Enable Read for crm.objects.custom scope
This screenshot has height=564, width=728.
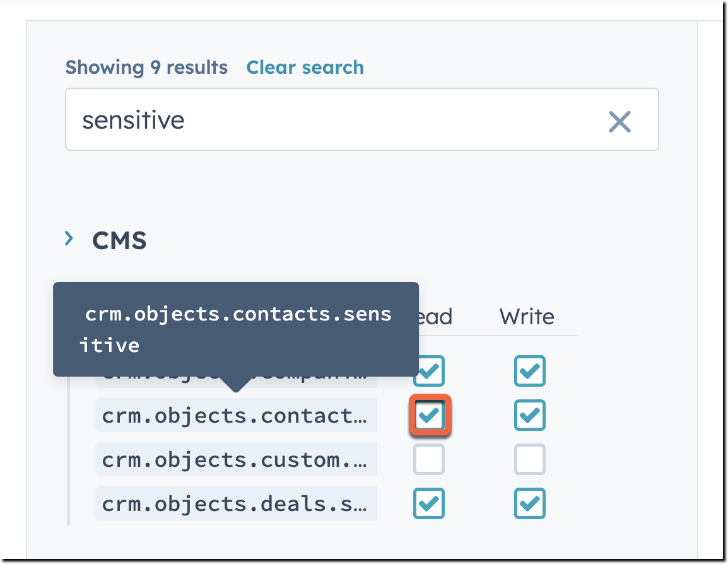[429, 459]
